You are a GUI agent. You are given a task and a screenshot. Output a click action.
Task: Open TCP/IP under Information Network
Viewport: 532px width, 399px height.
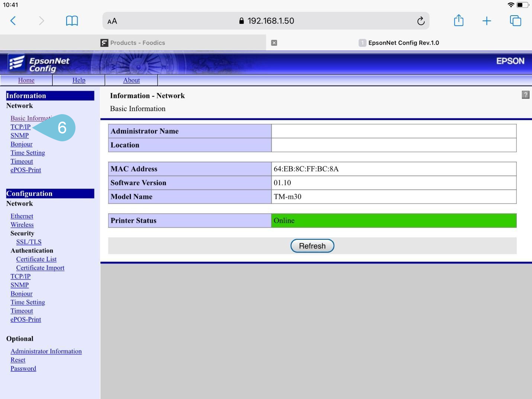tap(20, 127)
